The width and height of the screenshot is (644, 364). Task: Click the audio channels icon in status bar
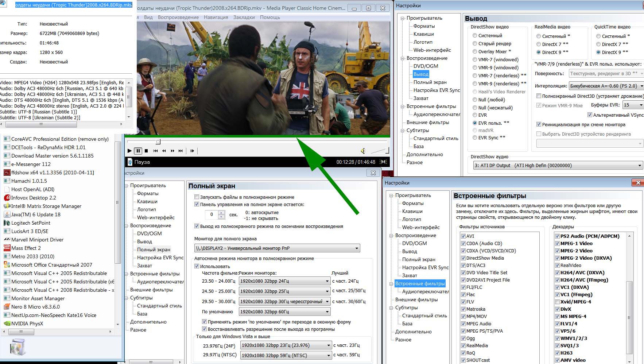[383, 162]
